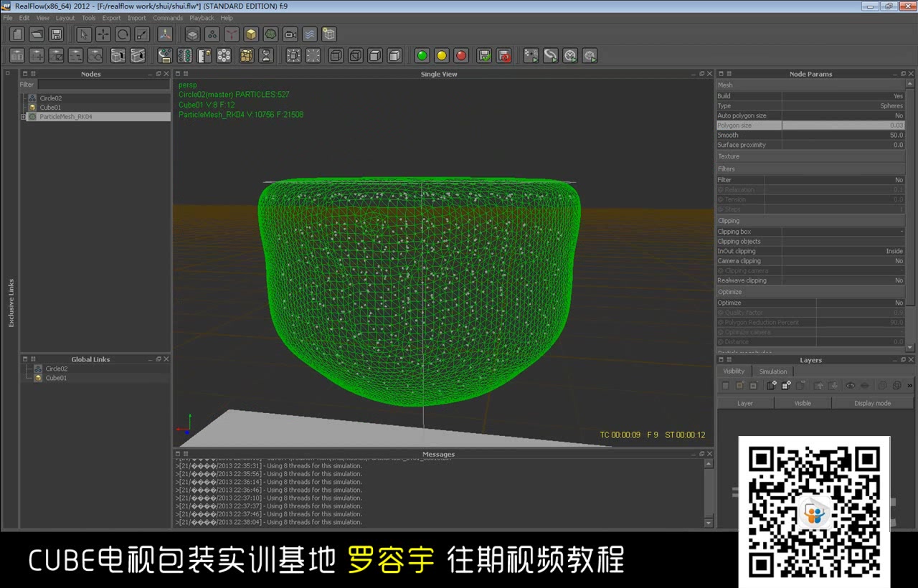
Task: Toggle Auto polygon size value No
Action: (x=843, y=115)
